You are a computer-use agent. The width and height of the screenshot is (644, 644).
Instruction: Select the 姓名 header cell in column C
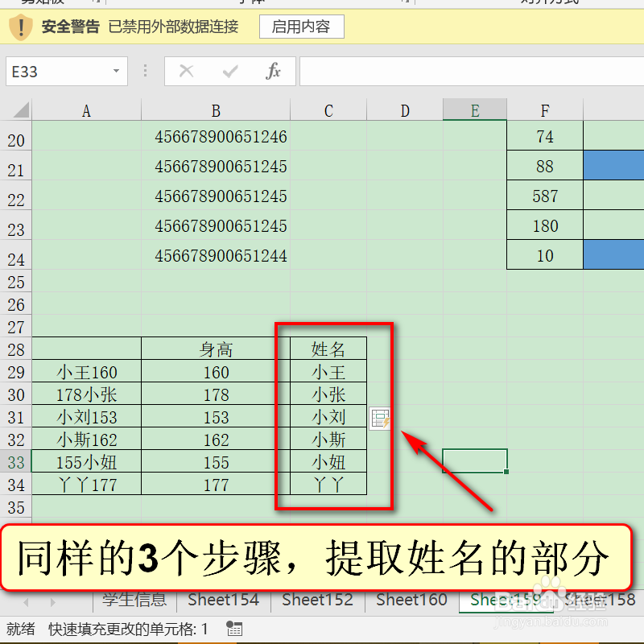328,347
